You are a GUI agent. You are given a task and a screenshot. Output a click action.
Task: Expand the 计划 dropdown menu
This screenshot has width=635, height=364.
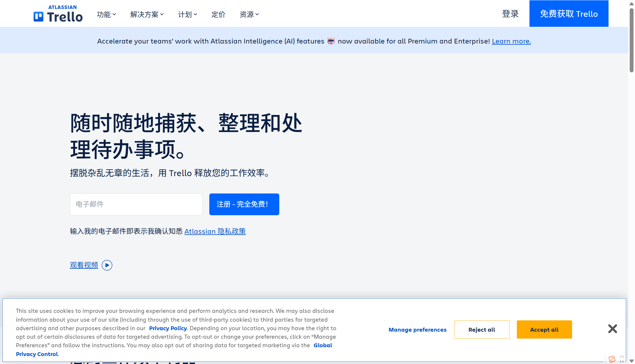(x=188, y=14)
